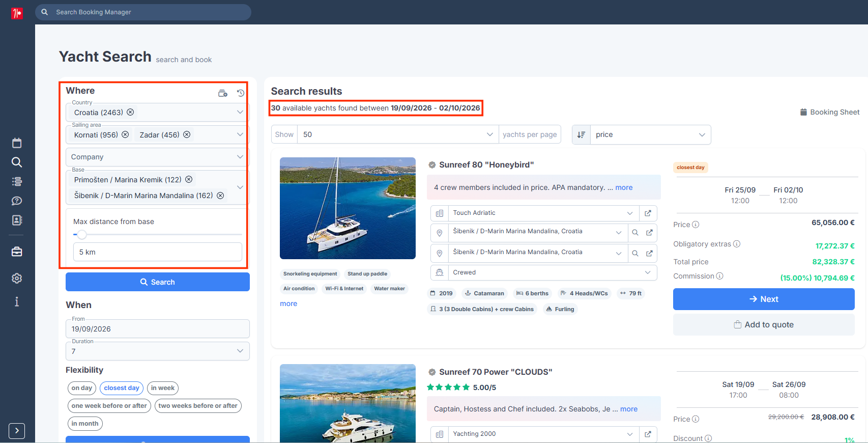The height and width of the screenshot is (443, 868).
Task: Open Touch Adriatic company in external link
Action: point(648,213)
